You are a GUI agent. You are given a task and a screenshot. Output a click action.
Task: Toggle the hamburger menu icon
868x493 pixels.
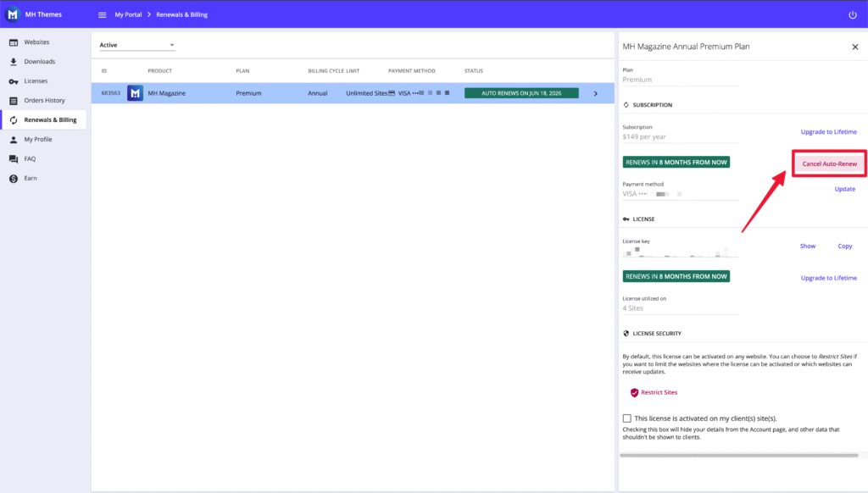(x=103, y=15)
